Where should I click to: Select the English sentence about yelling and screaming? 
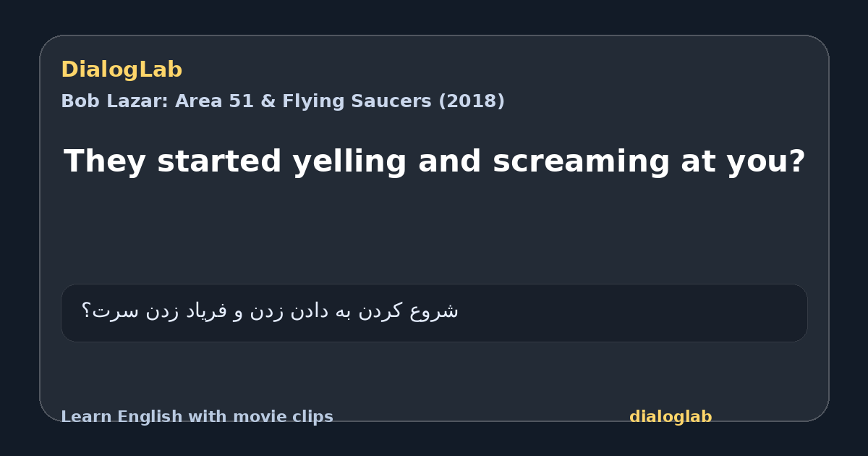click(434, 162)
